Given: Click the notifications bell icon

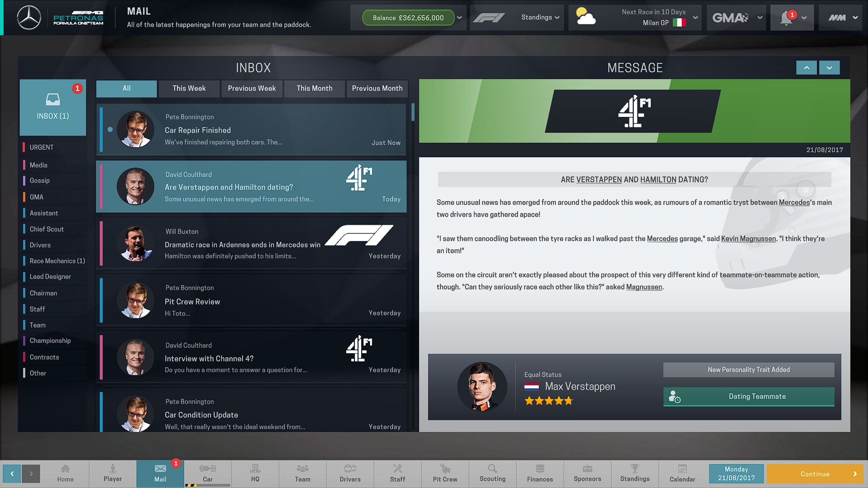Looking at the screenshot, I should pyautogui.click(x=787, y=18).
